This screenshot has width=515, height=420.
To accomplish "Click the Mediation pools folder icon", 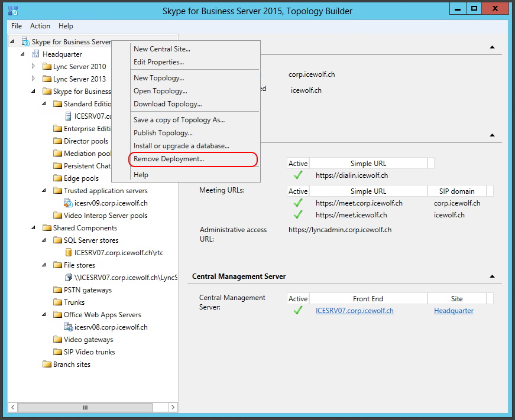I will pos(57,154).
